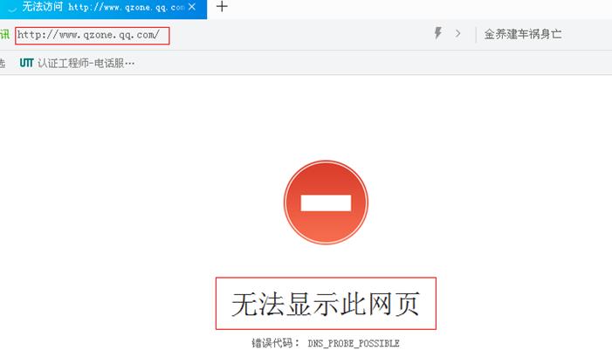The width and height of the screenshot is (612, 364).
Task: Open a new tab with plus button
Action: coord(222,7)
